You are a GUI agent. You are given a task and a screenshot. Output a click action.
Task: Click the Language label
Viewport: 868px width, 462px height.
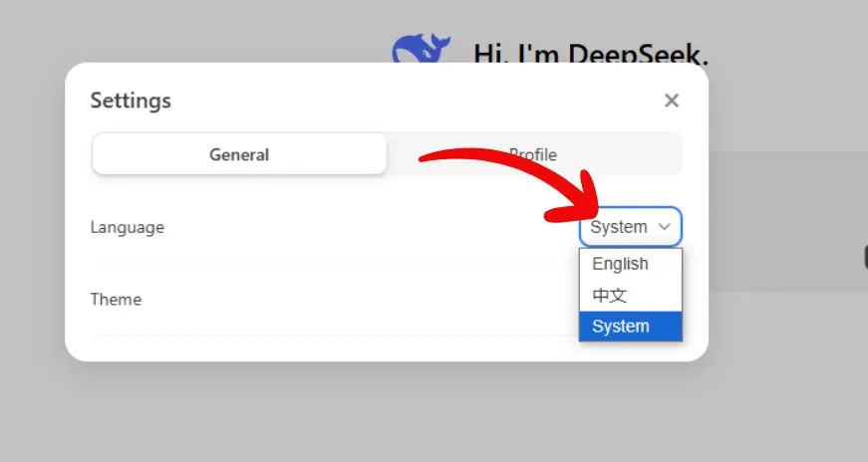pos(128,227)
